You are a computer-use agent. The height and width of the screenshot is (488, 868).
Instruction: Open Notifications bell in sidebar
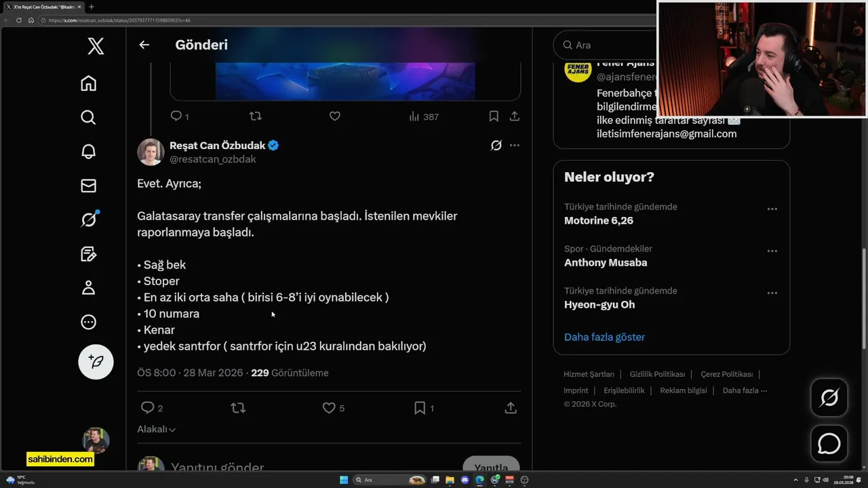point(88,151)
